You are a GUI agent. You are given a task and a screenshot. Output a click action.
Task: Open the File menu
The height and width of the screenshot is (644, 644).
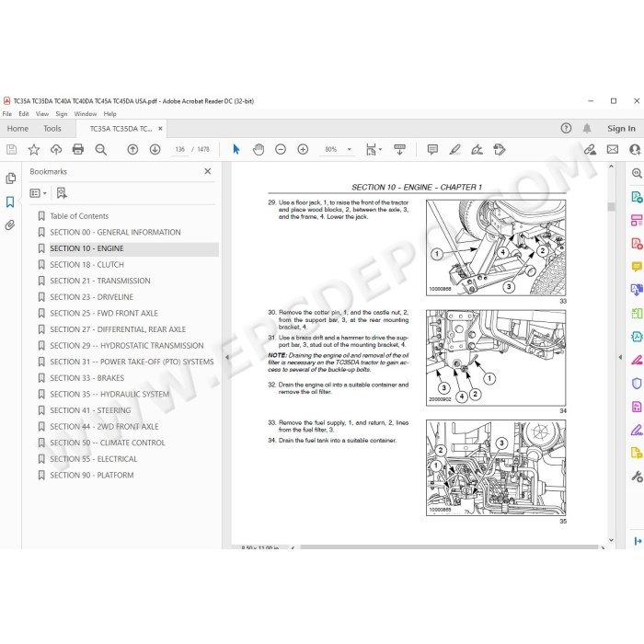coord(7,114)
